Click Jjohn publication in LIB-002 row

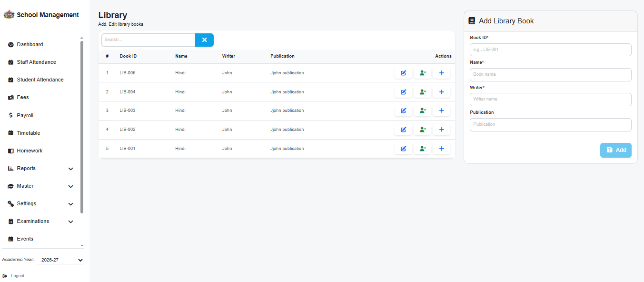coord(287,130)
